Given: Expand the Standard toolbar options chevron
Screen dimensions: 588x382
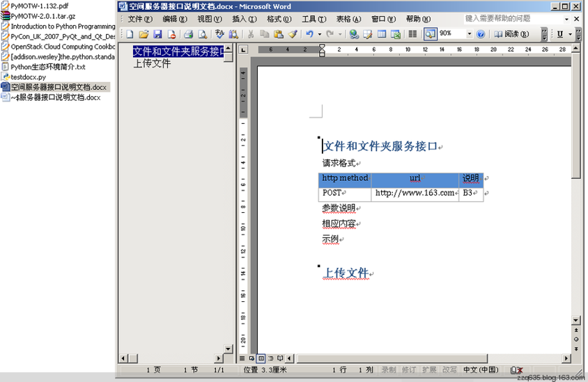Looking at the screenshot, I should point(545,35).
